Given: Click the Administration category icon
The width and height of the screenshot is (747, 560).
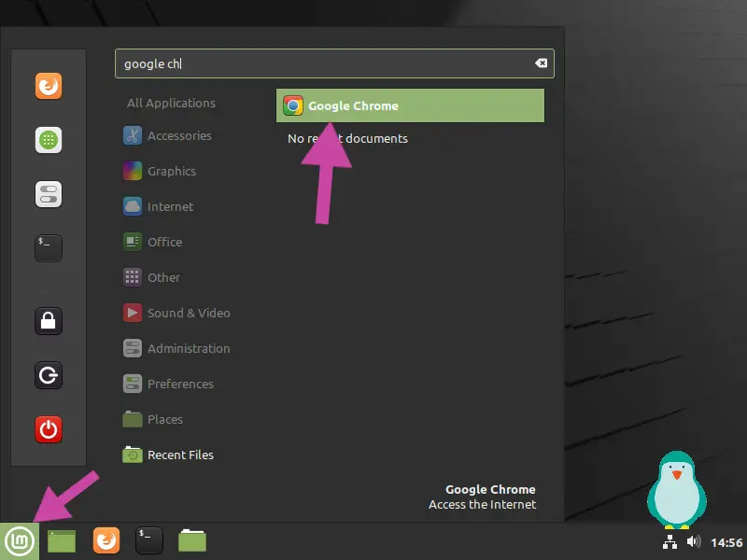Looking at the screenshot, I should (133, 348).
